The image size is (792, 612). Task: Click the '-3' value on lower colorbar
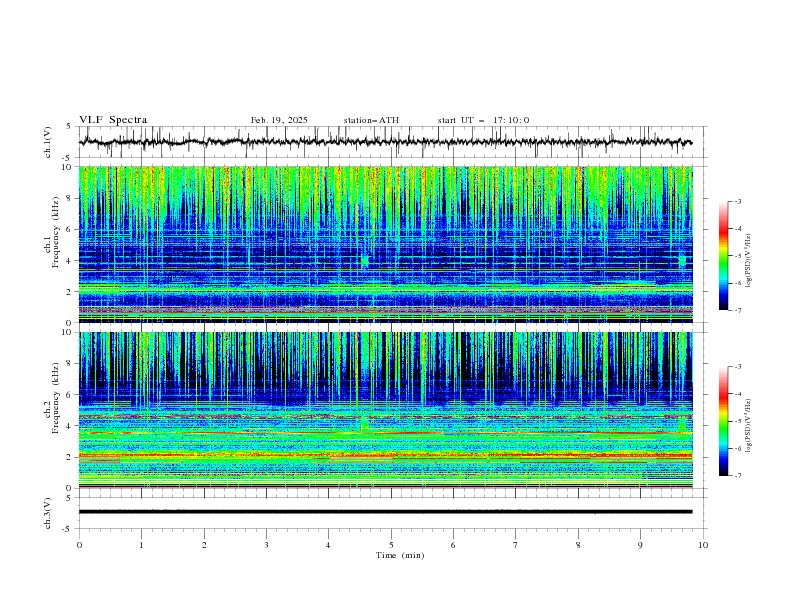coord(737,367)
